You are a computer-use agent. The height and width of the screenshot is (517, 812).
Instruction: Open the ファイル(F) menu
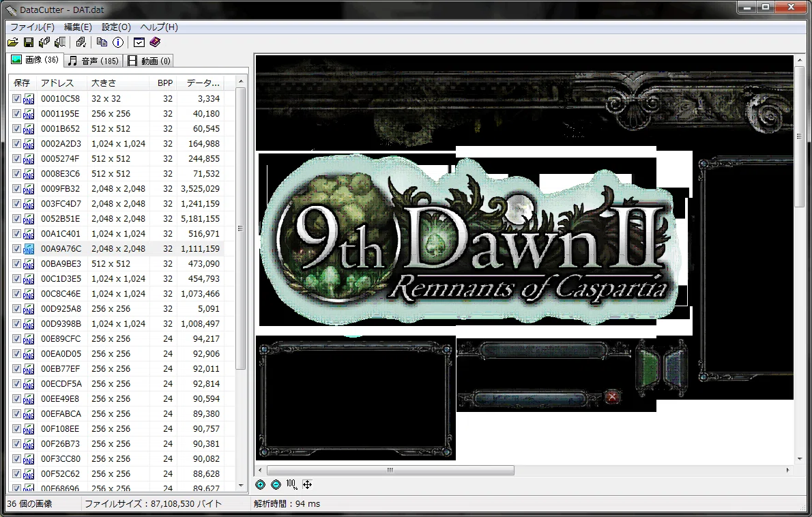(x=32, y=27)
